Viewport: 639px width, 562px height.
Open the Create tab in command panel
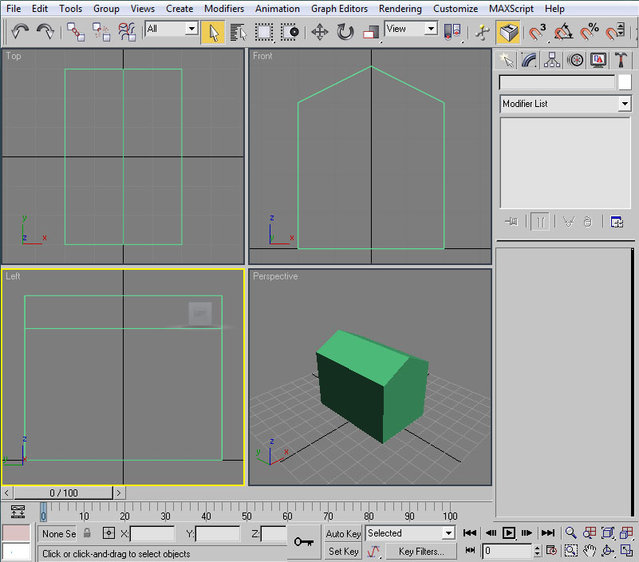point(507,60)
